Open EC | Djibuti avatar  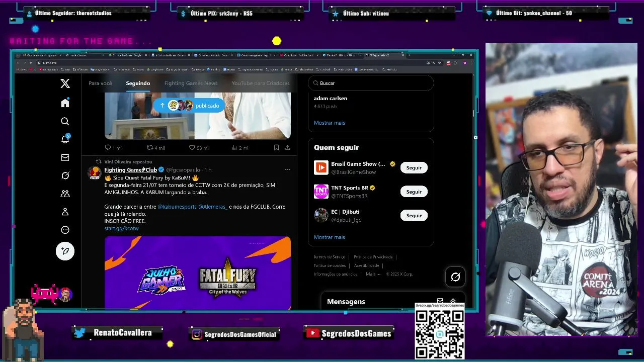pyautogui.click(x=321, y=215)
